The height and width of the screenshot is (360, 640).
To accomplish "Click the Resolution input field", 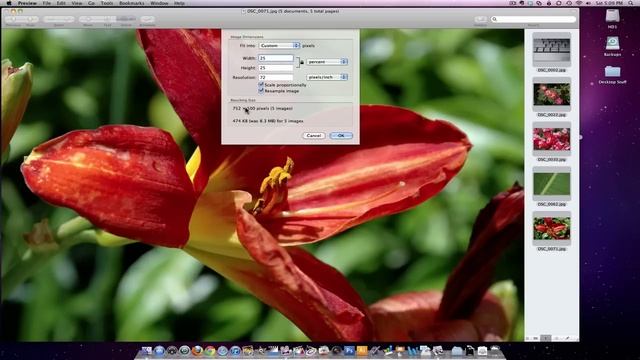I will (x=276, y=77).
